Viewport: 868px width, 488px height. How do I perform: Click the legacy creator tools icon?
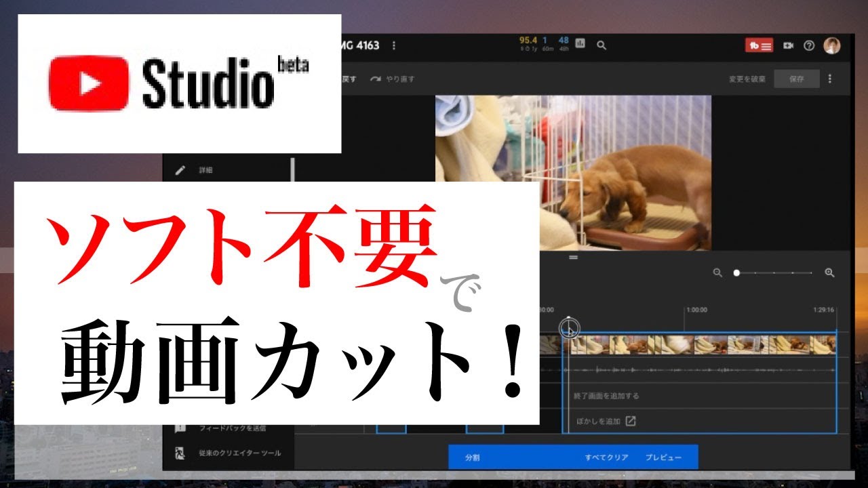[180, 453]
